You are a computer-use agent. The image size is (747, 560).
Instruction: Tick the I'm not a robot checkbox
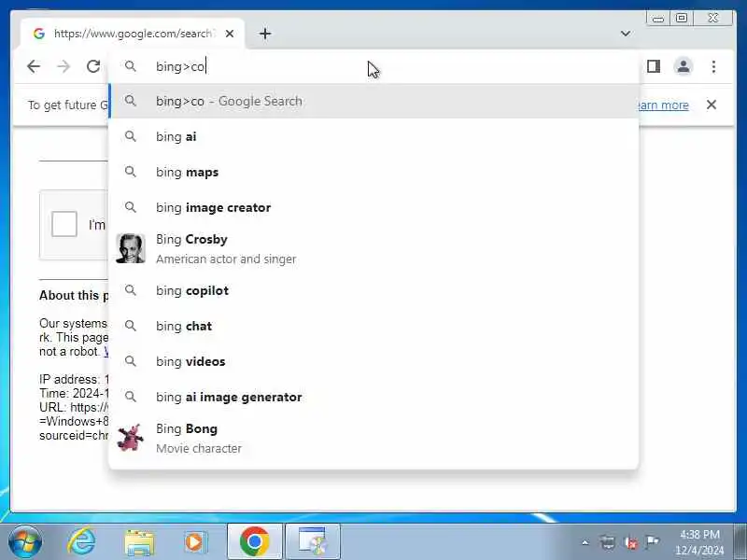pos(64,224)
